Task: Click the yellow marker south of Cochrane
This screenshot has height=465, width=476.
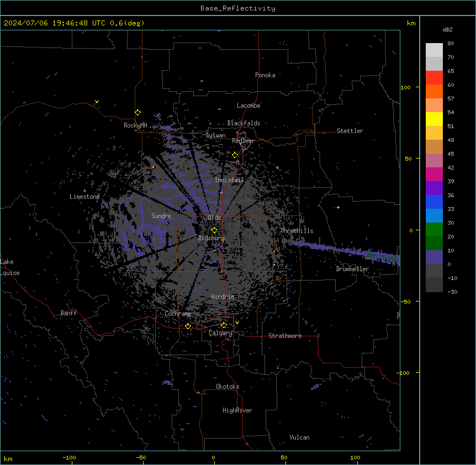Action: [x=188, y=326]
